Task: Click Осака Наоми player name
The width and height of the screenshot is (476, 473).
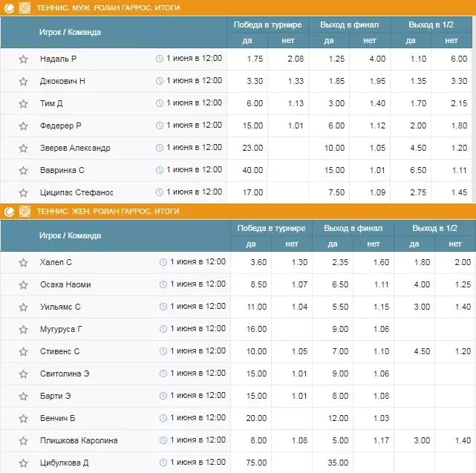Action: (x=65, y=284)
